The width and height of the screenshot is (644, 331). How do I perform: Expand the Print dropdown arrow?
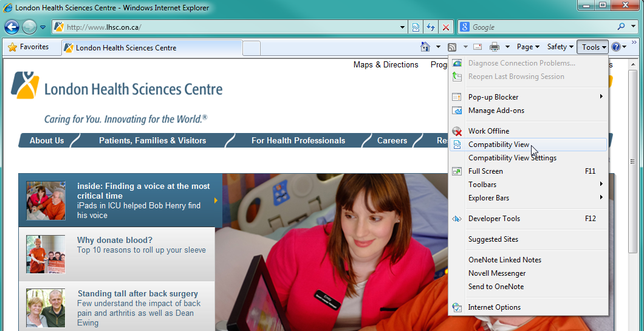[x=508, y=47]
